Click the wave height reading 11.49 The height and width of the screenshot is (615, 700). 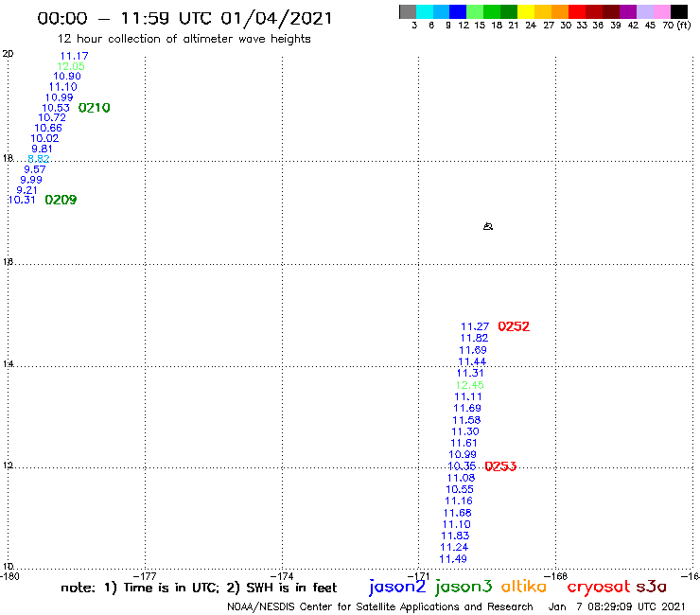coord(453,559)
